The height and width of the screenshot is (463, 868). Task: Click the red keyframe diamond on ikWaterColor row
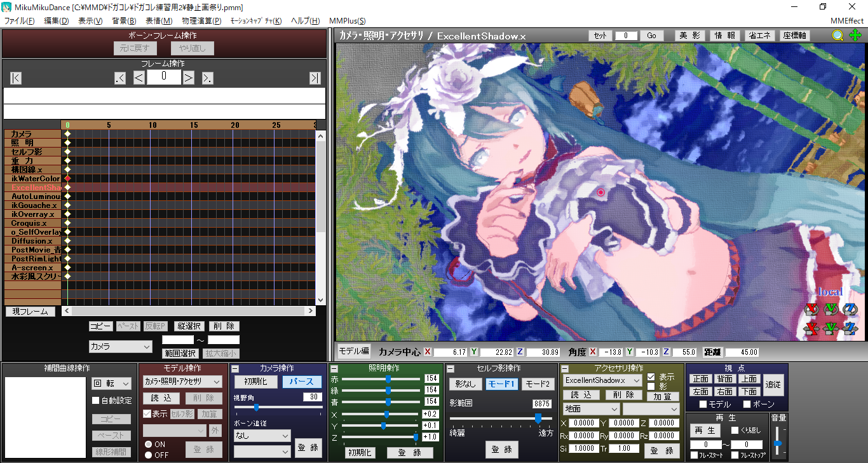[67, 179]
